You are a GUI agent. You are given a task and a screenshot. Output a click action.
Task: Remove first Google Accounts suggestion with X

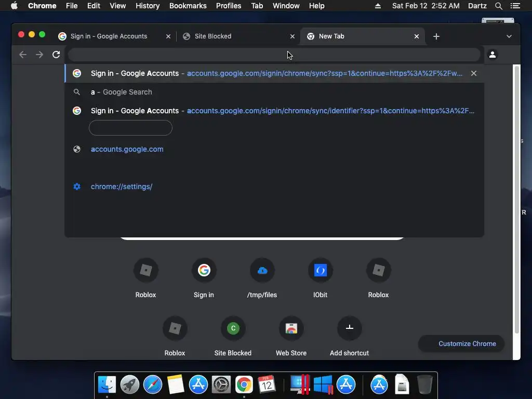click(474, 73)
